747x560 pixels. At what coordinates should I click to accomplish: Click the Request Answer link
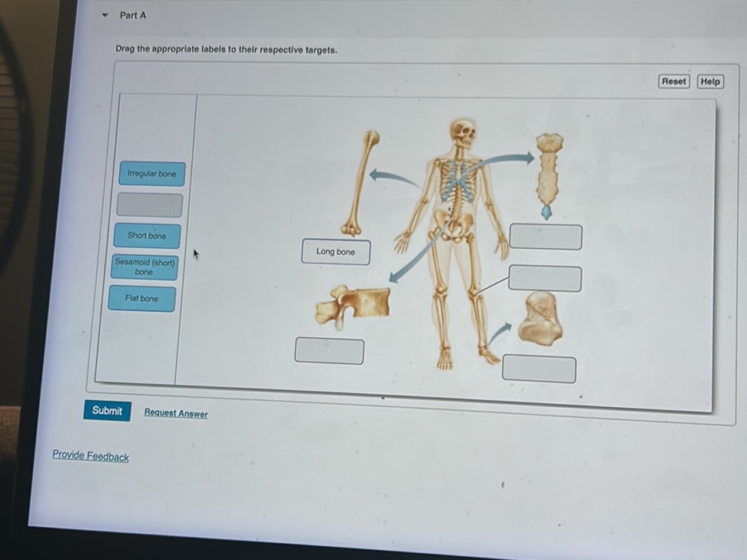tap(176, 413)
